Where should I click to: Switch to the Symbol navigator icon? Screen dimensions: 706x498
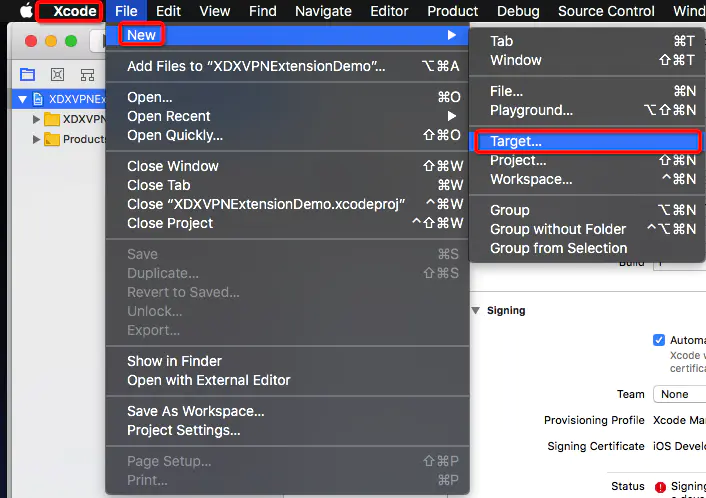click(88, 75)
